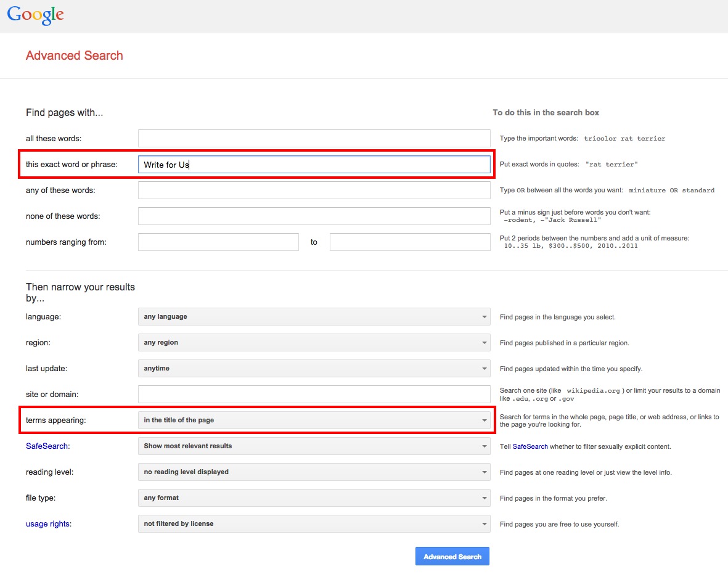The image size is (728, 574).
Task: Follow the 'usage rights' link
Action: point(47,524)
